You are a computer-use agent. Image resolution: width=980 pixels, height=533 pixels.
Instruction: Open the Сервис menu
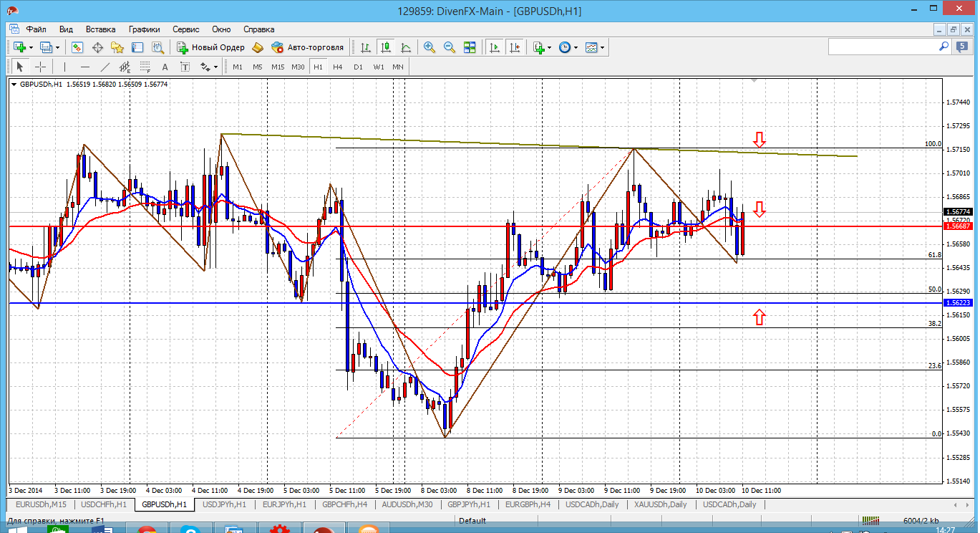[x=186, y=29]
